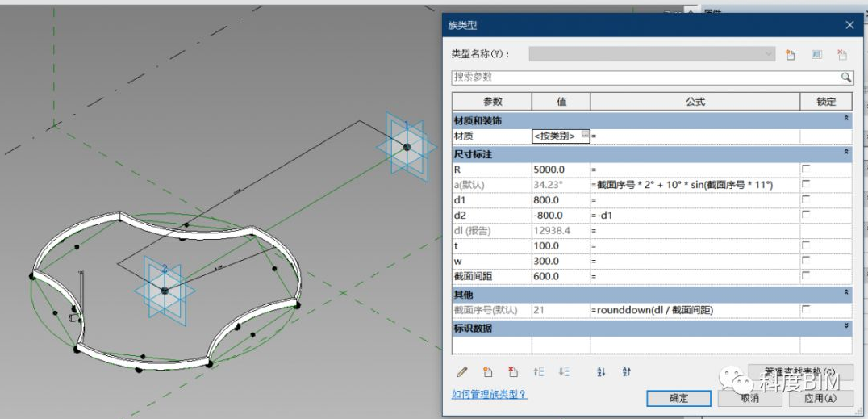The height and width of the screenshot is (419, 868).
Task: Click the 公式 column header
Action: click(x=695, y=102)
